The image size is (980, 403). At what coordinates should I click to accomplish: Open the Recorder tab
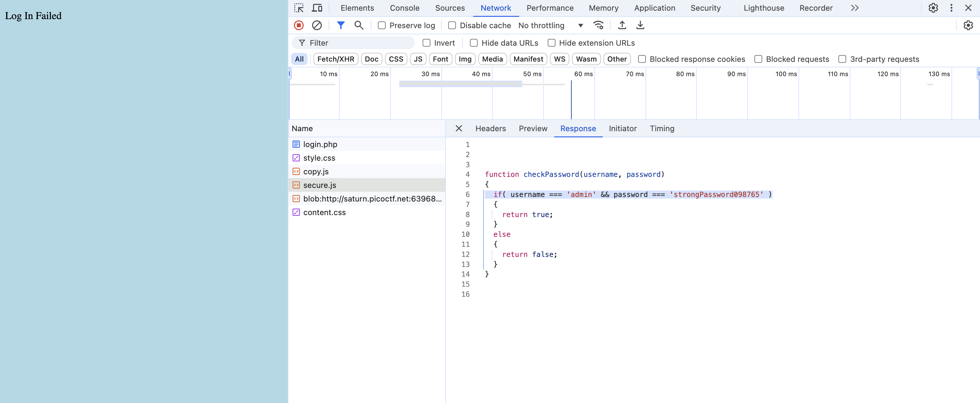[x=816, y=8]
